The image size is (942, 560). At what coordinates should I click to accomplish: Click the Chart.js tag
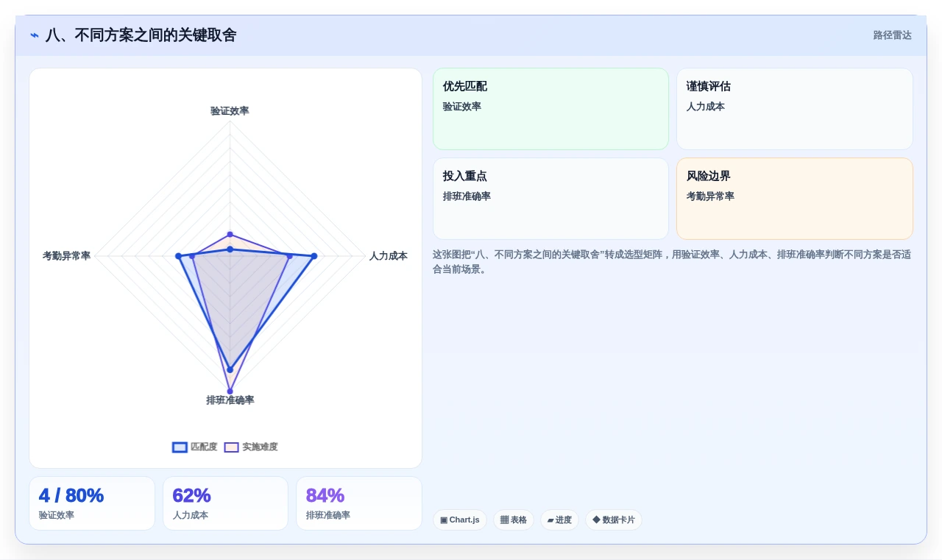pos(460,520)
